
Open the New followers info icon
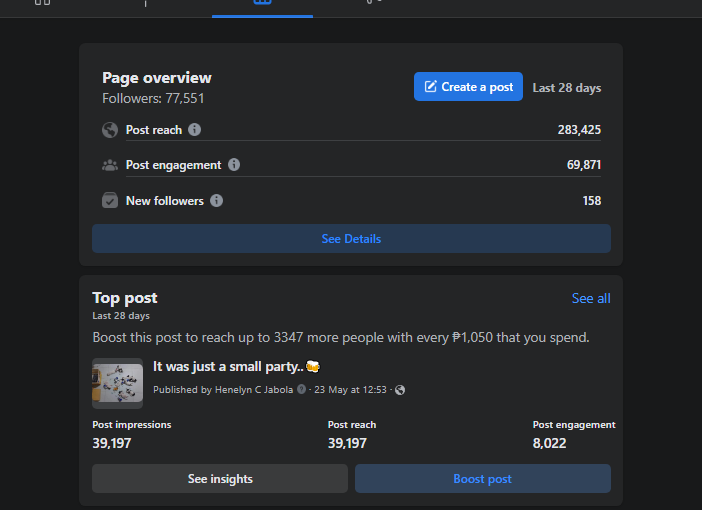click(216, 201)
